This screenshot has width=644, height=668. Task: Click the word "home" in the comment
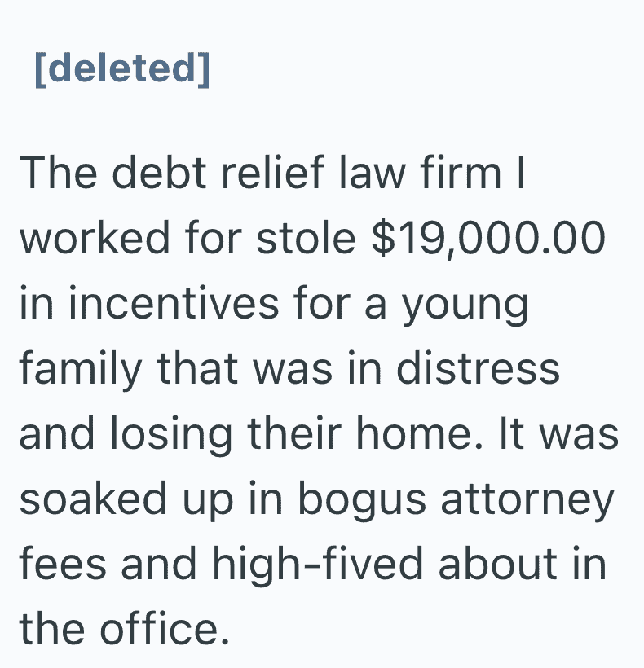pos(421,434)
